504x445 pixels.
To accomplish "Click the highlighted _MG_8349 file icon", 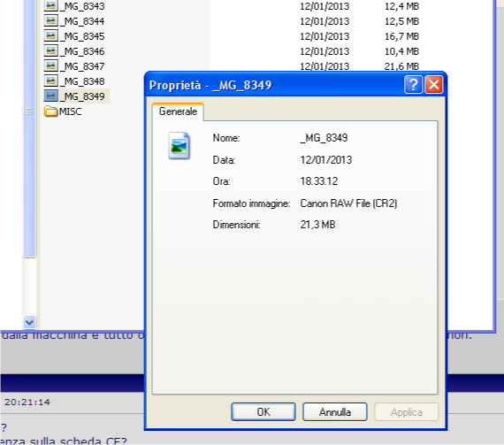I will tap(50, 96).
